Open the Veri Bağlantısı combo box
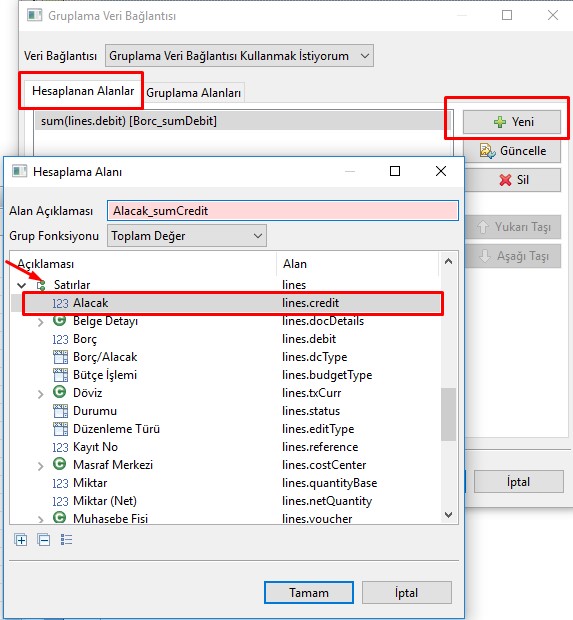573x620 pixels. pos(239,56)
